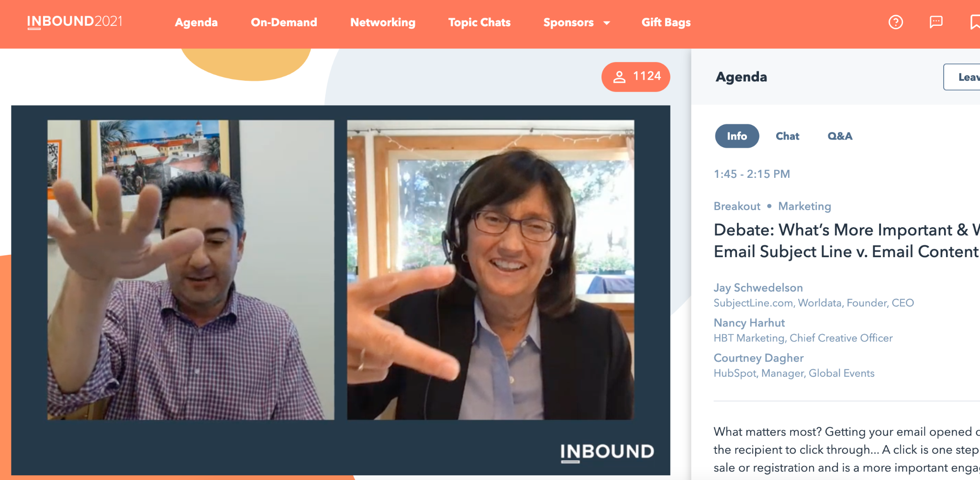Open Nancy Harhut's speaker profile link
The width and height of the screenshot is (980, 480).
click(x=749, y=323)
